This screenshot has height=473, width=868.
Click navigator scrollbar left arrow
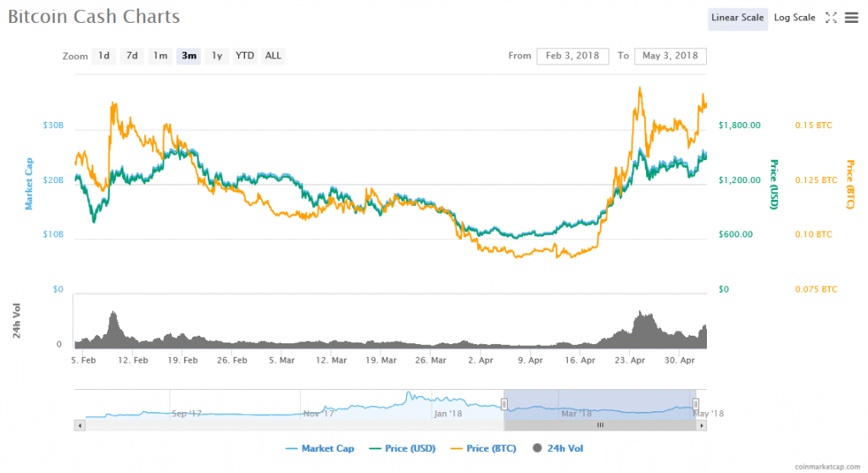click(x=80, y=426)
